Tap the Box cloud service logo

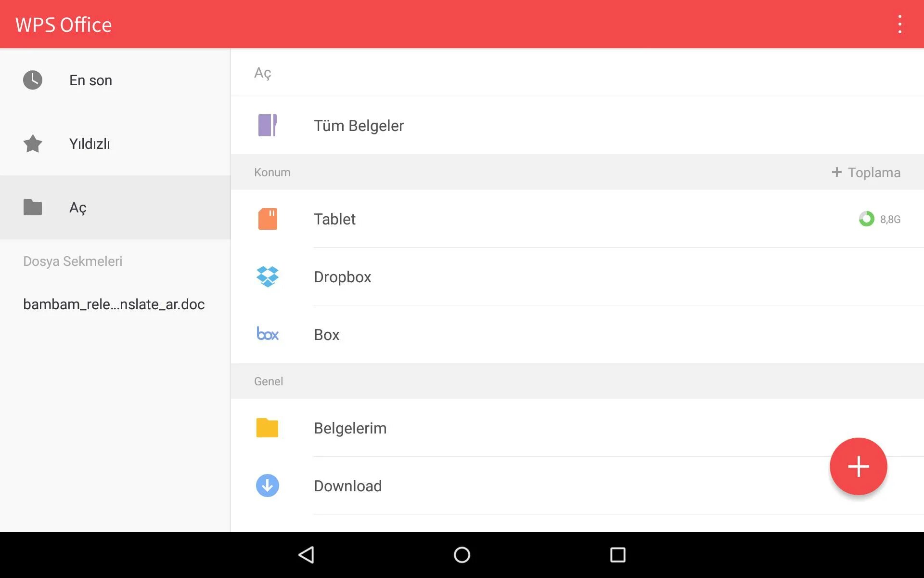click(x=268, y=334)
